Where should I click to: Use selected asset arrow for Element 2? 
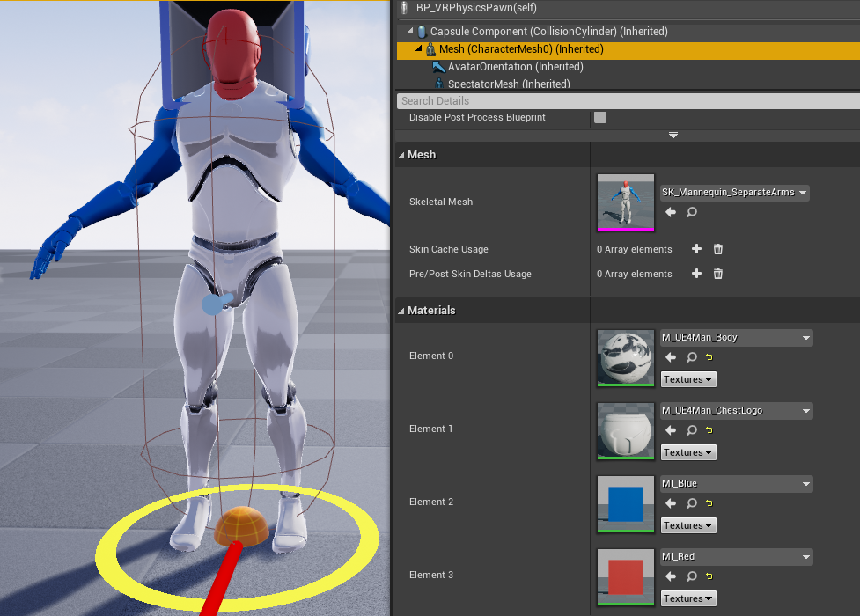pyautogui.click(x=670, y=503)
